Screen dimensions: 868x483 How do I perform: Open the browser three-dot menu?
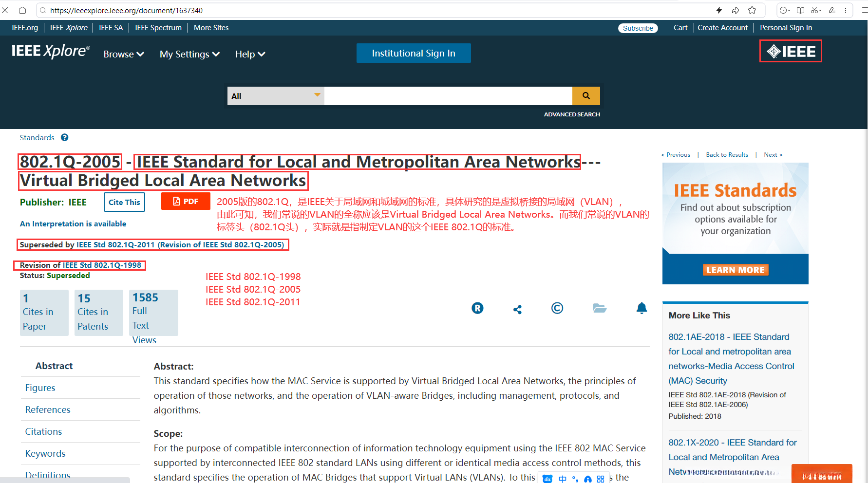(846, 10)
